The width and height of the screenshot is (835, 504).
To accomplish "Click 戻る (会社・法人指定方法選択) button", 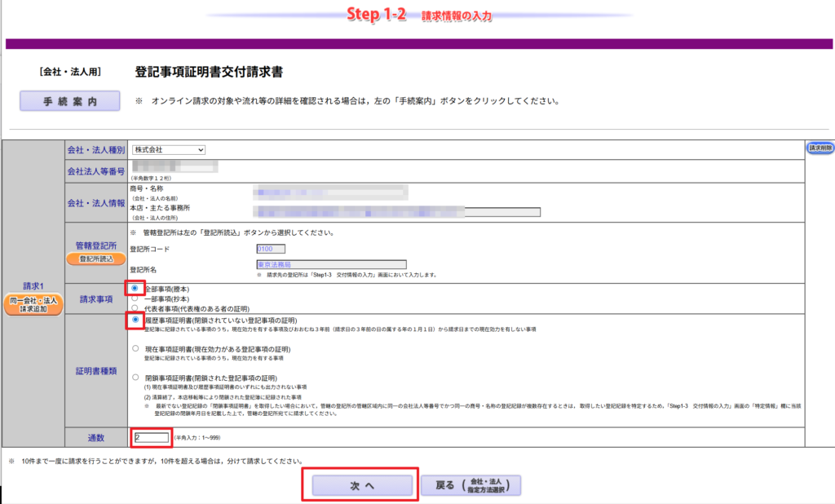I will pyautogui.click(x=471, y=486).
